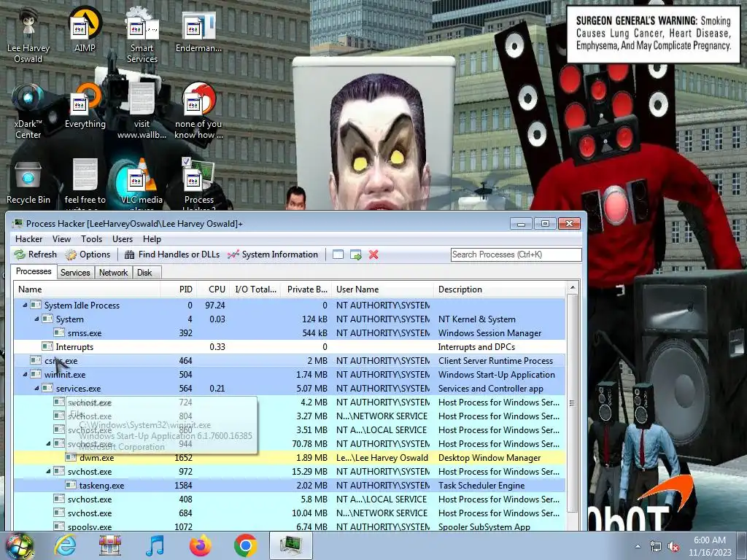The height and width of the screenshot is (560, 747).
Task: Open the AIMP desktop shortcut
Action: (85, 28)
